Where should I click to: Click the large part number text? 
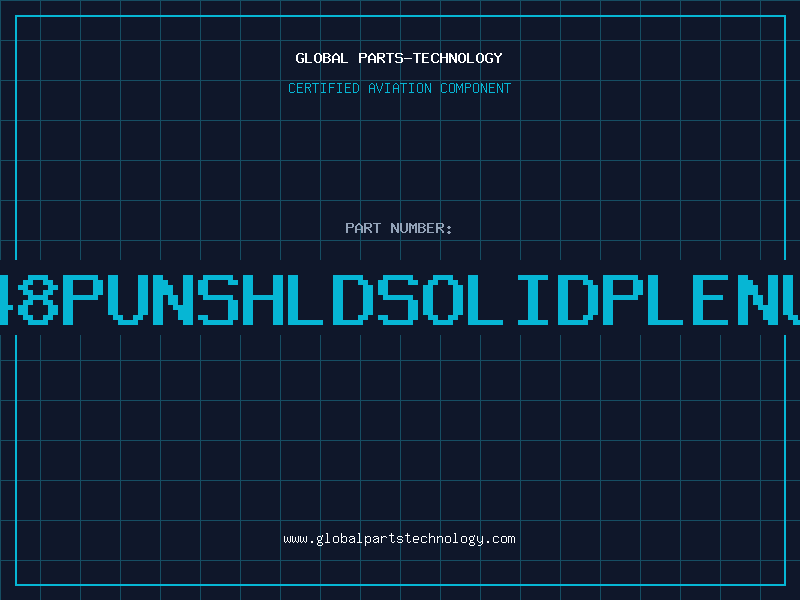click(400, 299)
